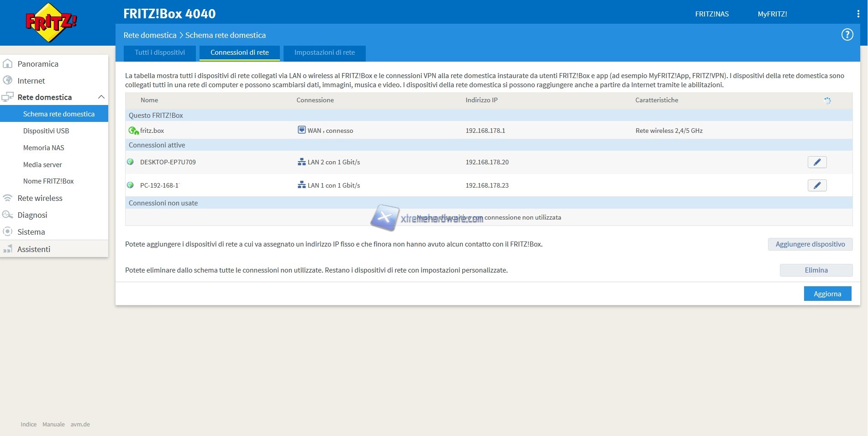Screen dimensions: 868x436
Task: Select Dispositivi USB in sidebar
Action: [x=46, y=131]
